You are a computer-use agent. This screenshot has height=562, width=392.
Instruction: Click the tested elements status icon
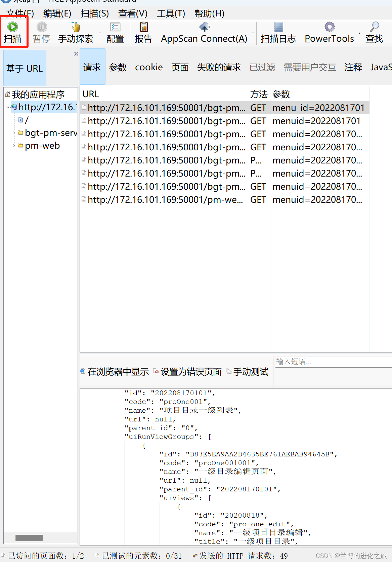97,556
